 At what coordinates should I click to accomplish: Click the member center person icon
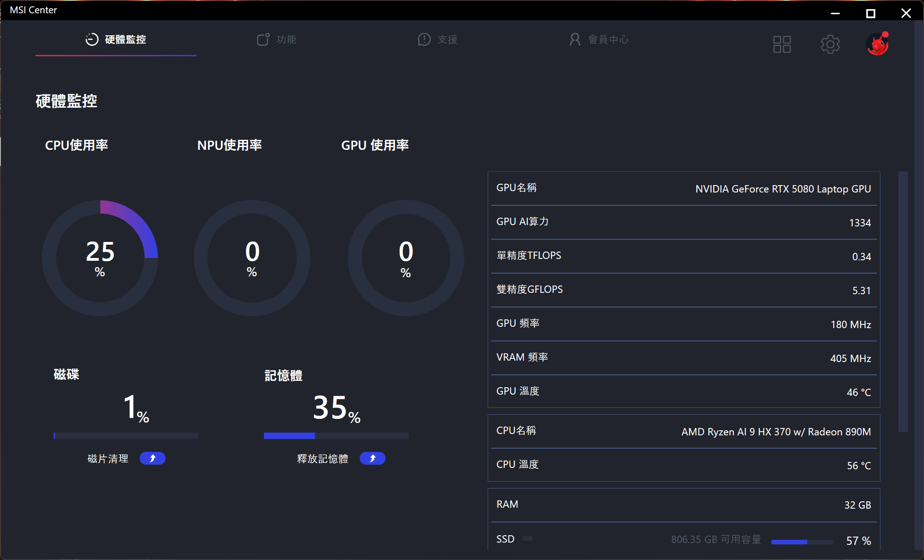(575, 40)
